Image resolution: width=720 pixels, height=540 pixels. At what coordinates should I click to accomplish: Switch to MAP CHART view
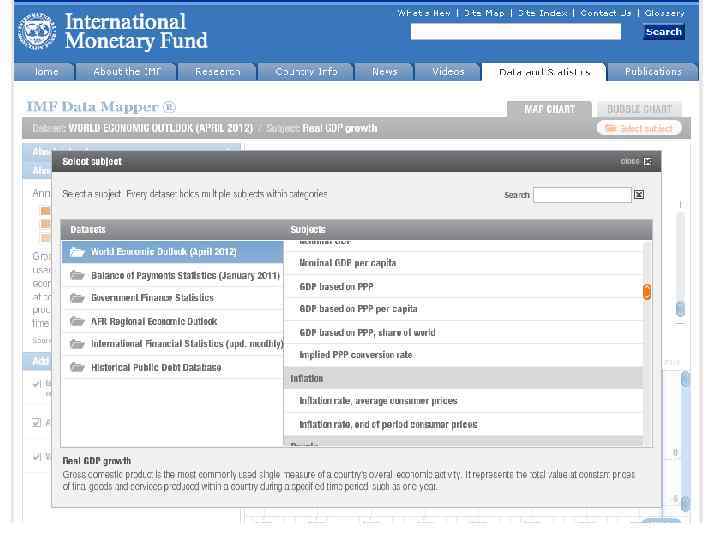point(549,109)
